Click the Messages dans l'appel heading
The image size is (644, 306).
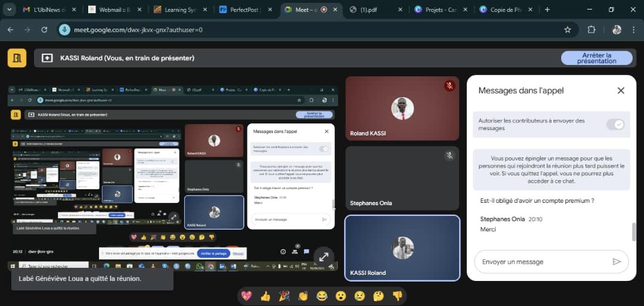[x=521, y=91]
